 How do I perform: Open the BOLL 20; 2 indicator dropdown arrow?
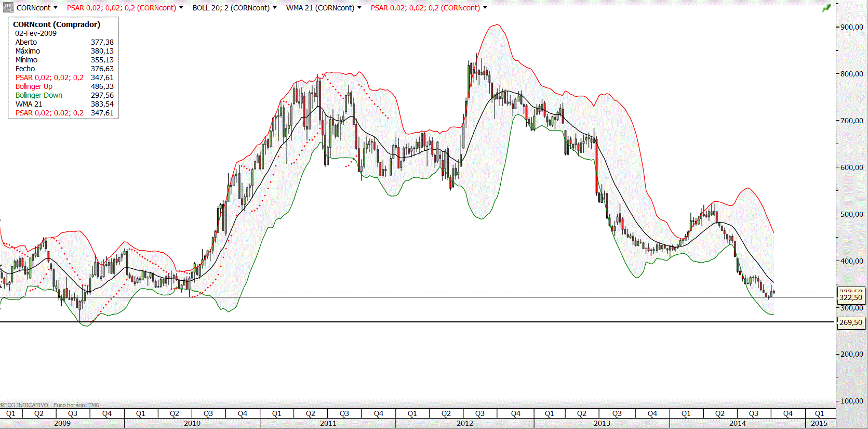click(x=275, y=8)
